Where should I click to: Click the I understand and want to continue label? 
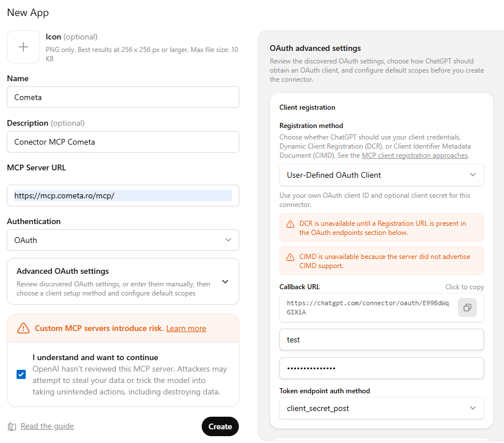coord(95,357)
